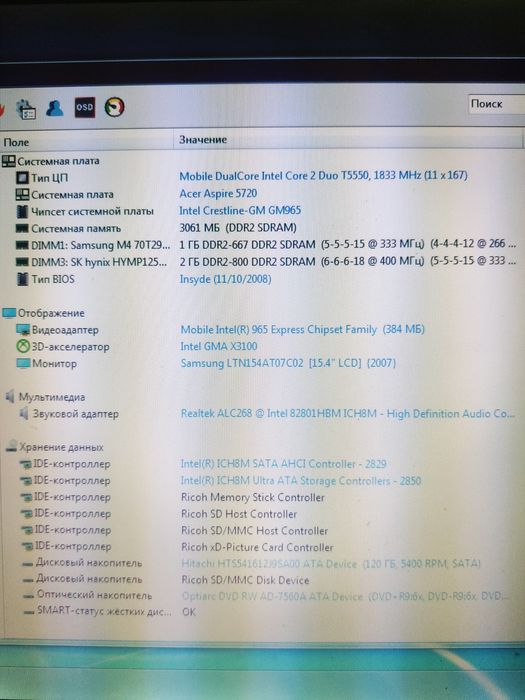The width and height of the screenshot is (525, 700).
Task: Select the SMART status OK value
Action: [189, 612]
